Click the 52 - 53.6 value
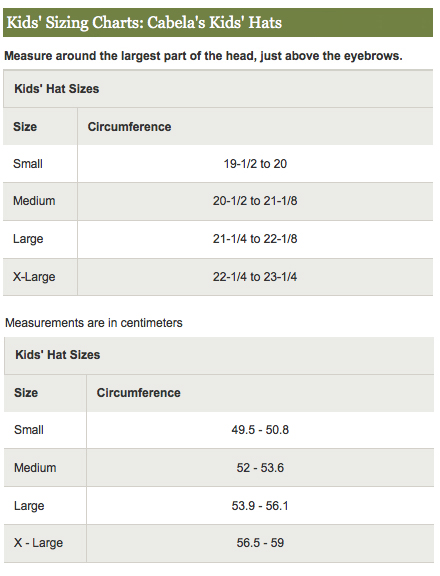440x576 pixels. click(x=260, y=468)
